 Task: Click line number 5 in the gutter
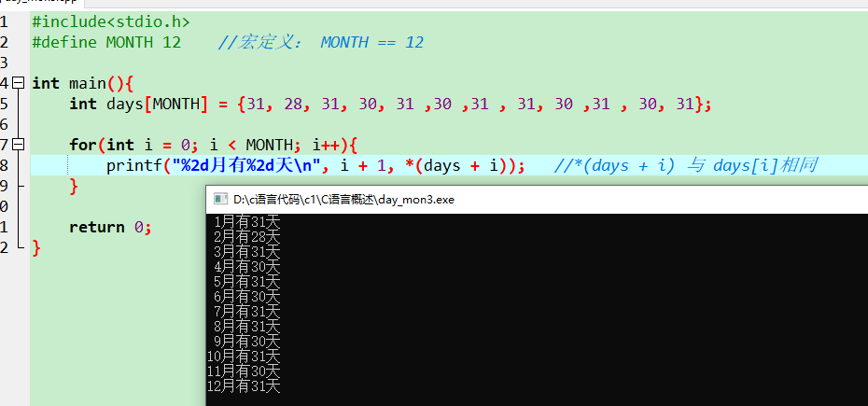4,105
